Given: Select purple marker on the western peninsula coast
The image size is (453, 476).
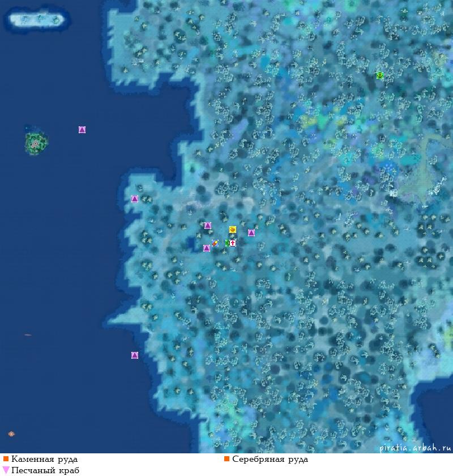Looking at the screenshot, I should [135, 199].
